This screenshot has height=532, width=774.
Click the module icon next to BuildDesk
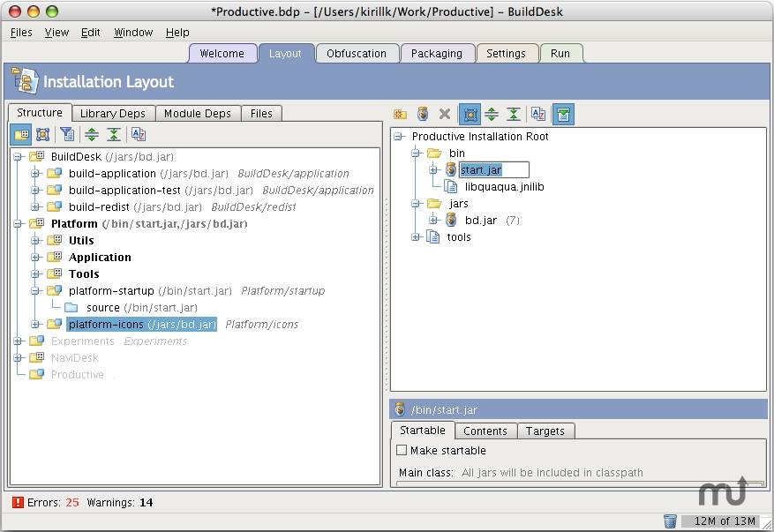[x=36, y=156]
